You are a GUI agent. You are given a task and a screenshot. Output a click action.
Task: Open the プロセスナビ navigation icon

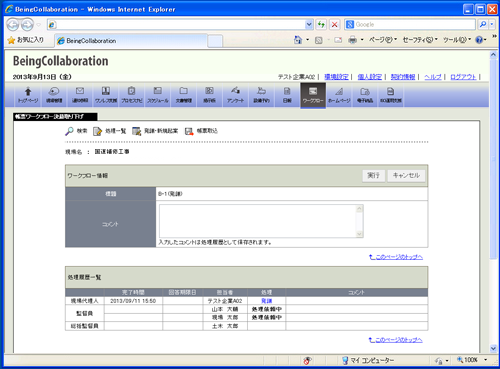coord(132,95)
